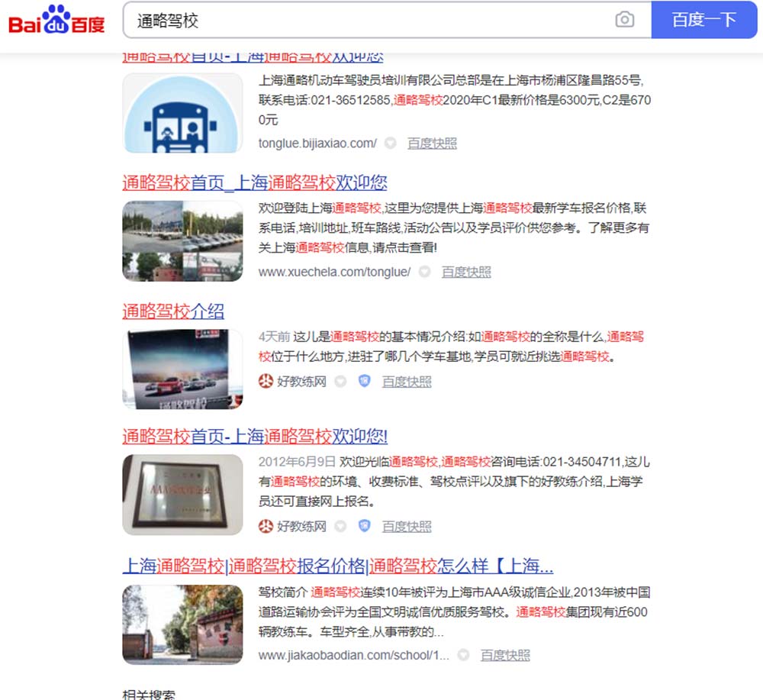Expand dropdown arrow beside www.xuechela.com/tonglue/

tap(424, 272)
